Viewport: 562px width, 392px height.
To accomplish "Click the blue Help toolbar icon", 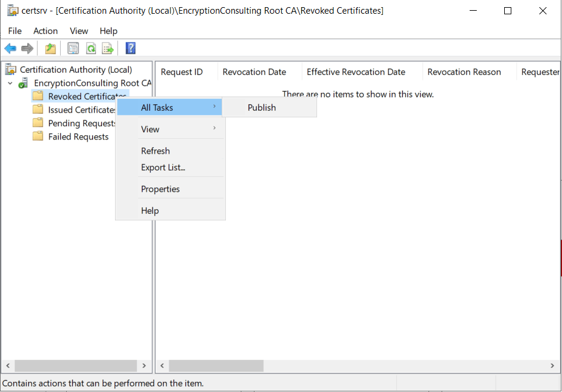I will [131, 48].
